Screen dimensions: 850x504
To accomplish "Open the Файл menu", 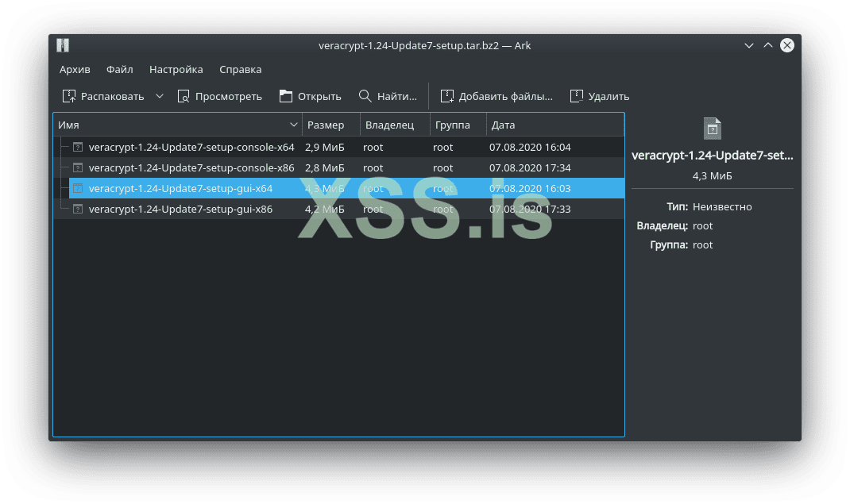I will (x=119, y=69).
